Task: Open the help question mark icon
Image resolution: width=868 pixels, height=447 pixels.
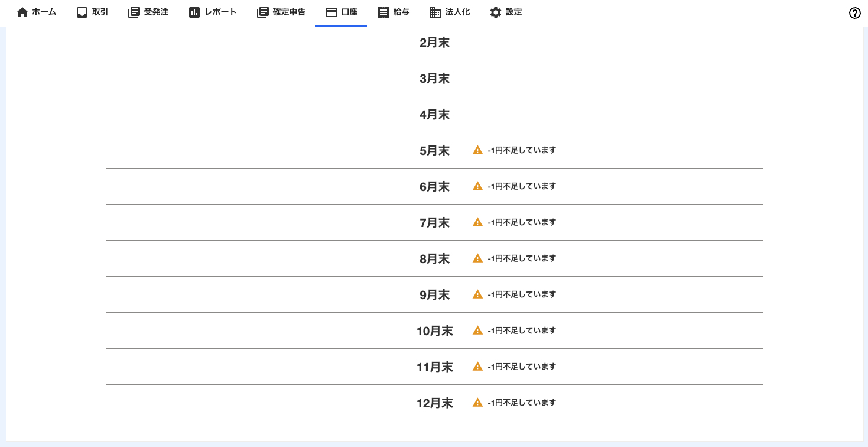Action: pos(854,13)
